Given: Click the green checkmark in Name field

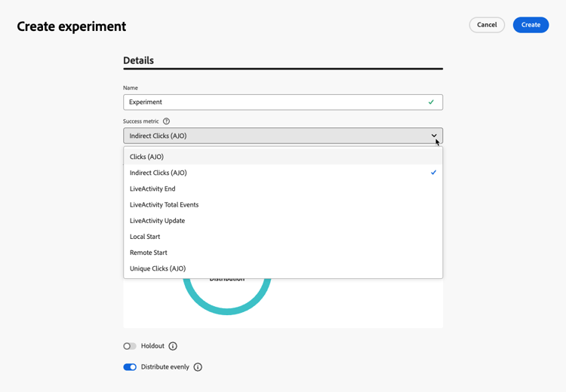Looking at the screenshot, I should 431,102.
